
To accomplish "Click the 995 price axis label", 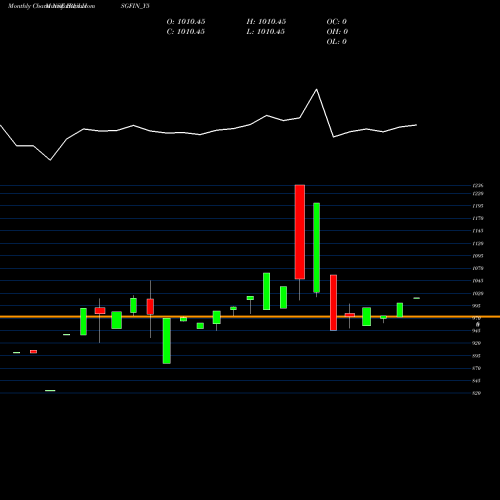I will (x=477, y=306).
